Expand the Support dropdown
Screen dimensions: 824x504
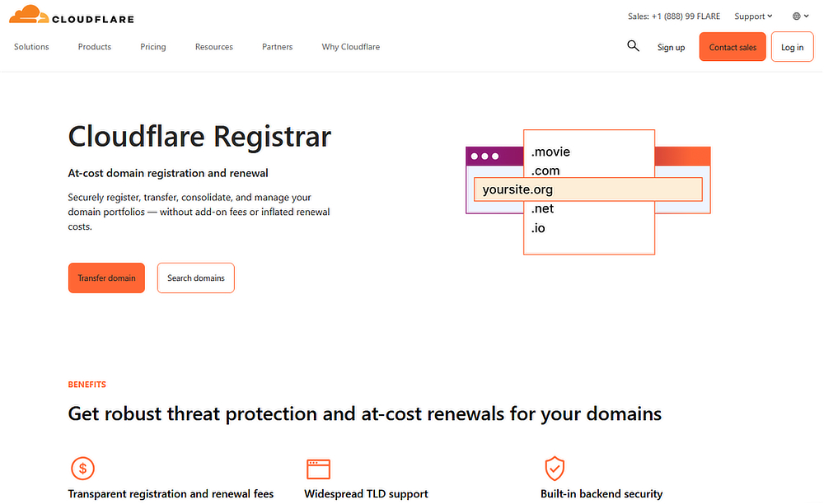(x=753, y=16)
